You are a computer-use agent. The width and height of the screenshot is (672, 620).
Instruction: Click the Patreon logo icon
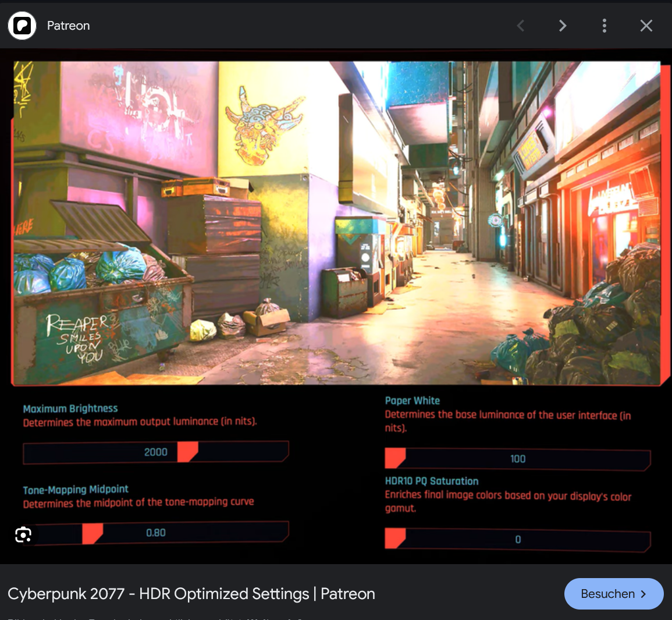click(22, 26)
